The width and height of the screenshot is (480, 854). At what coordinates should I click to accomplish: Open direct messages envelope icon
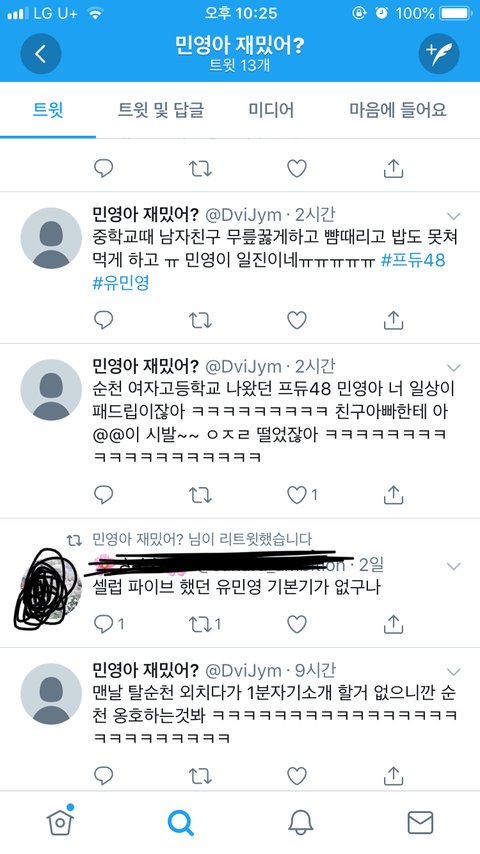click(420, 822)
